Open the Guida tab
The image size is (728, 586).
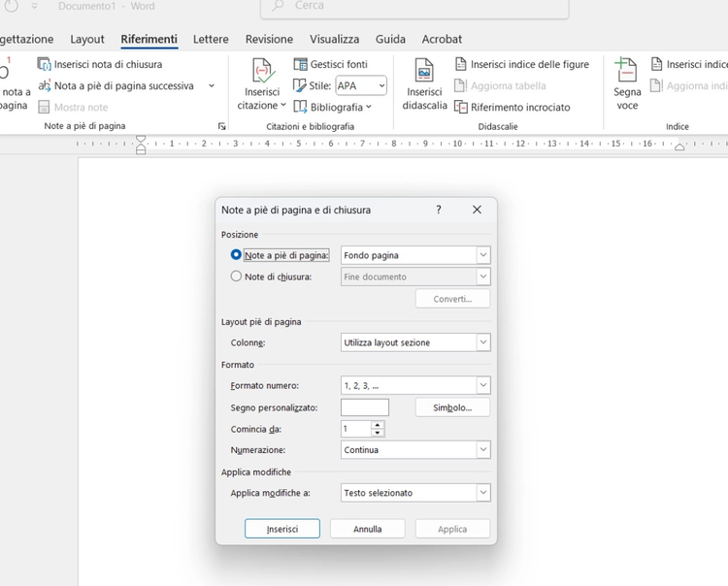click(x=390, y=39)
